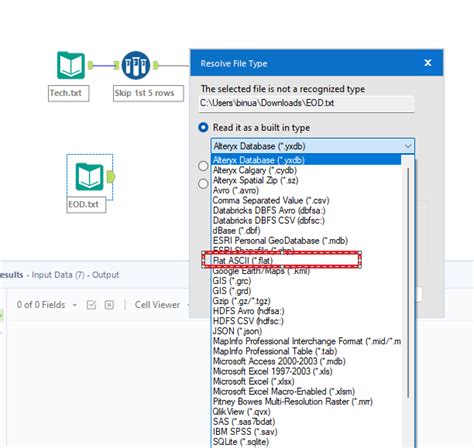The image size is (474, 448).
Task: Choose MapInfo Professional Interchange Format option
Action: click(x=306, y=341)
